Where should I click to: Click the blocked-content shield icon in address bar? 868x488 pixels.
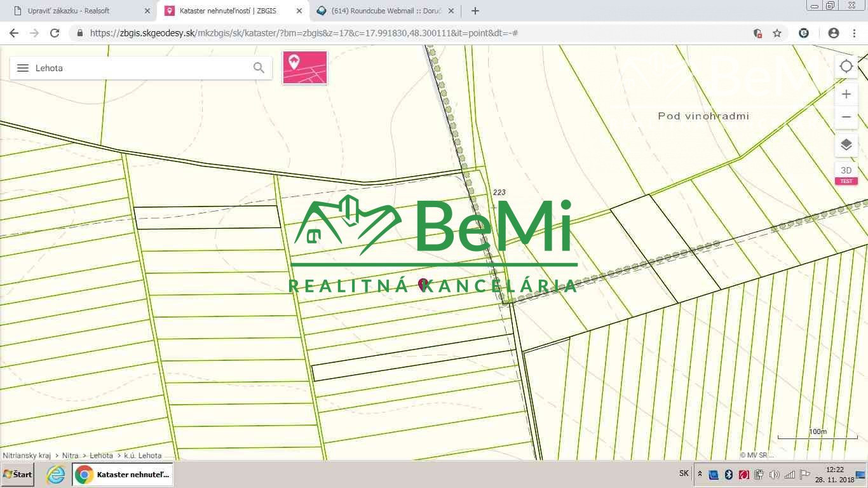tap(757, 33)
